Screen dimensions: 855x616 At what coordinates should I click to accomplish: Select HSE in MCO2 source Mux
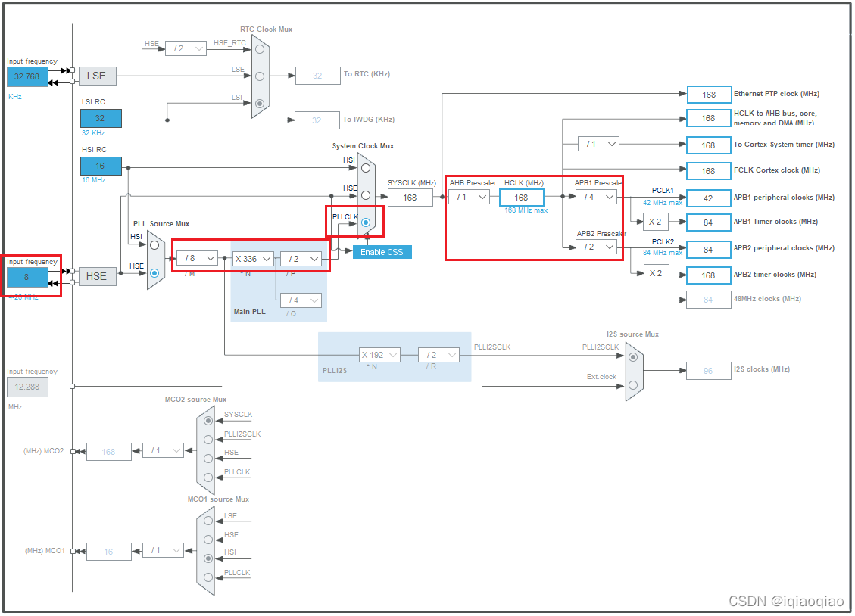208,459
